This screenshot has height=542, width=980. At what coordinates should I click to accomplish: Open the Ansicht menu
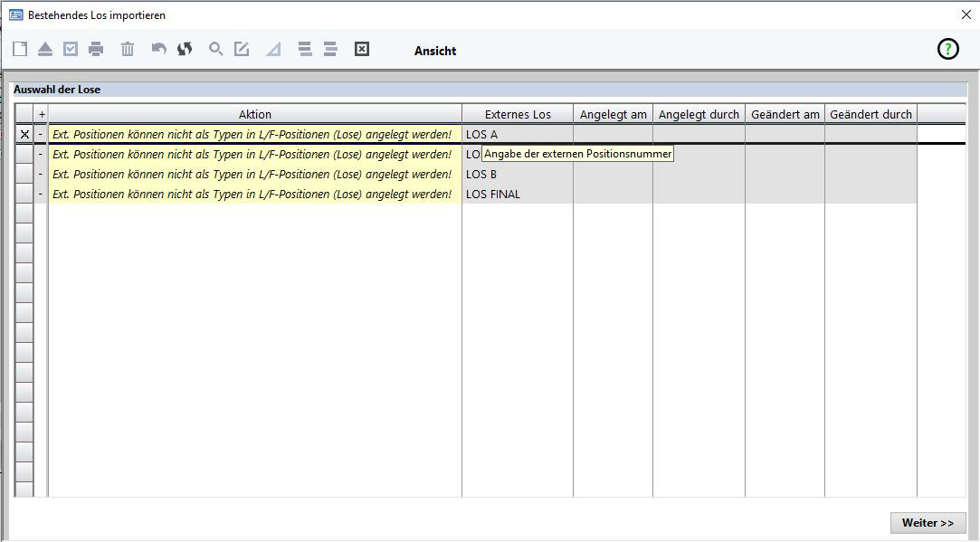point(435,52)
